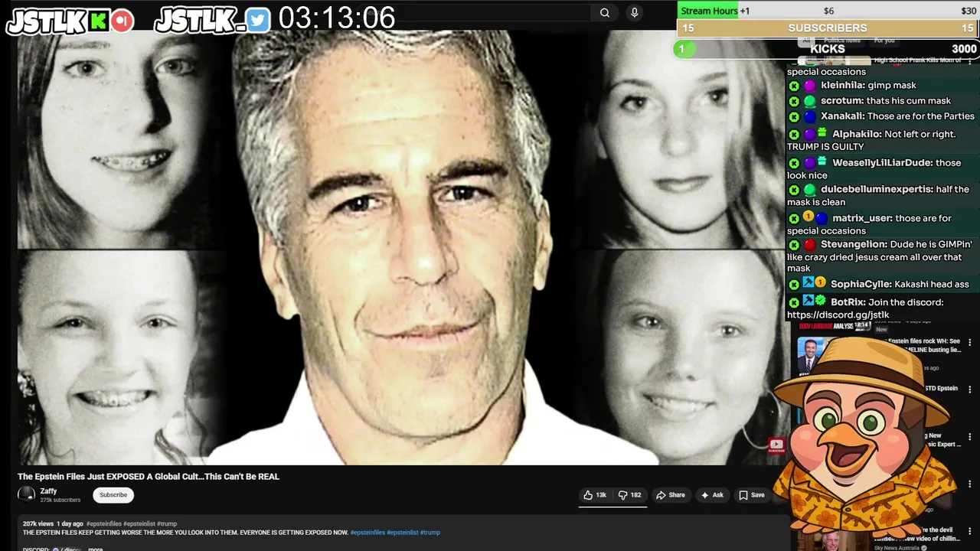Save the video to a playlist

click(x=751, y=495)
